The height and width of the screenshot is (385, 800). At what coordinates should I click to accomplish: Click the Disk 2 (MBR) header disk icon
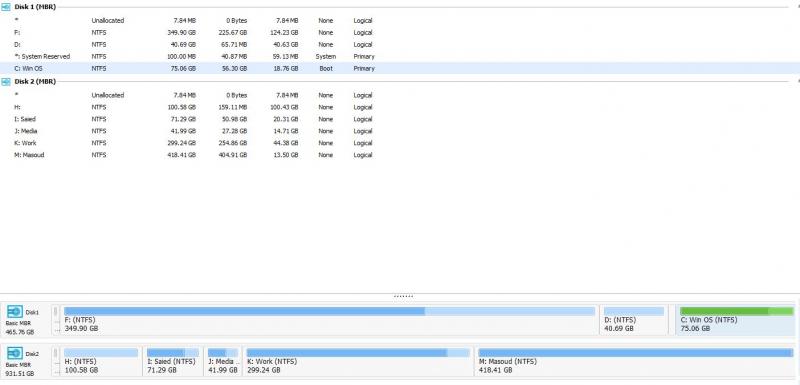point(6,82)
